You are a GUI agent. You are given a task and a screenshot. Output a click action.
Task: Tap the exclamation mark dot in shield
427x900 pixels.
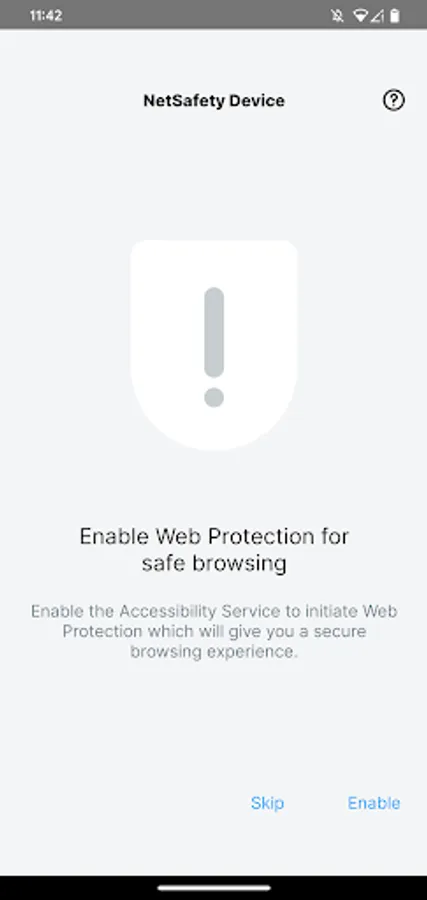(x=214, y=397)
